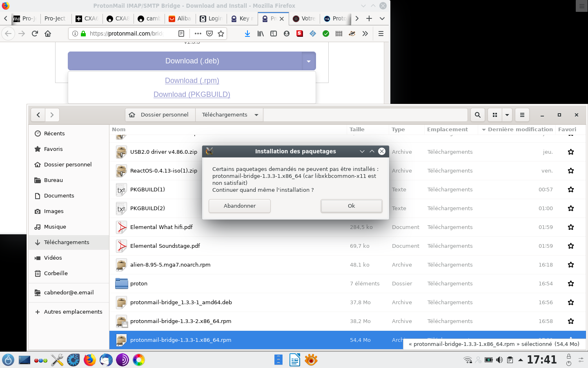Open view options dropdown arrow
Viewport: 588px width, 368px height.
point(507,115)
